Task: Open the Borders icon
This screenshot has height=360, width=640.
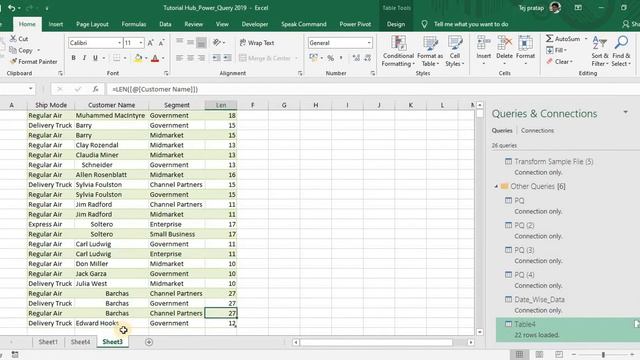Action: (x=116, y=58)
